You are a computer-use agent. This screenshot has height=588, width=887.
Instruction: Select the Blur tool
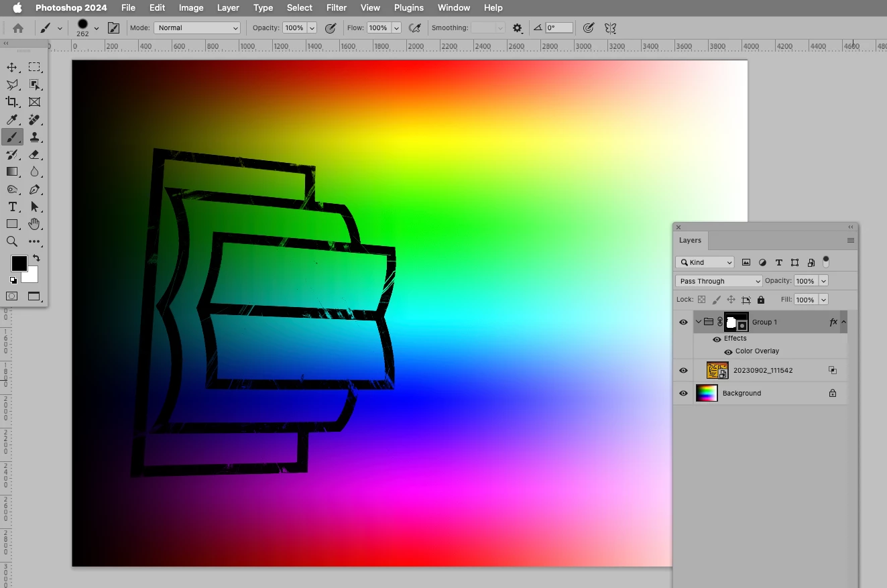point(34,172)
